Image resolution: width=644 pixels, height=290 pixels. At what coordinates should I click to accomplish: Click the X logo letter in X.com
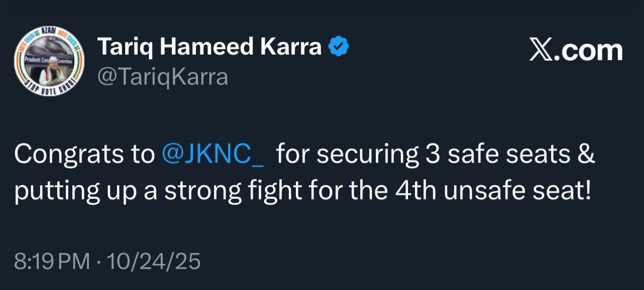pyautogui.click(x=541, y=51)
